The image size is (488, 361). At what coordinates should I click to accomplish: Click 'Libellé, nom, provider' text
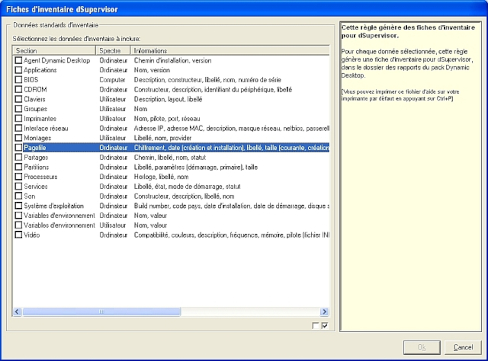pyautogui.click(x=163, y=138)
